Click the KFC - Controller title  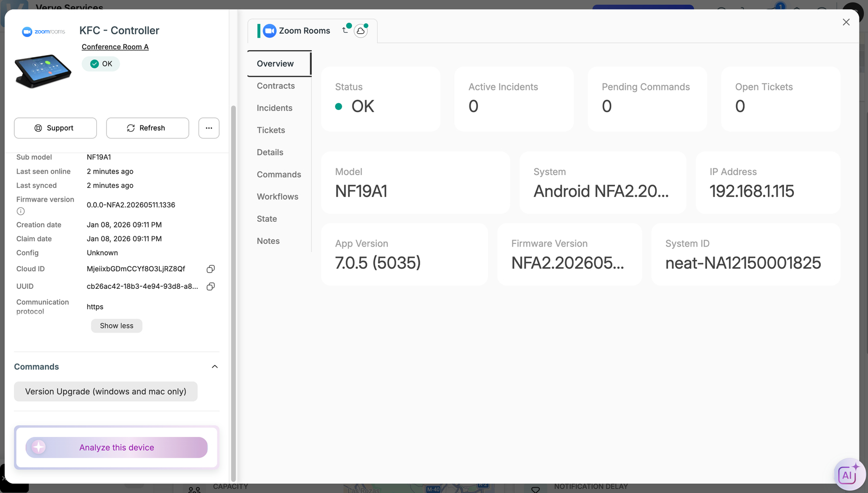119,31
